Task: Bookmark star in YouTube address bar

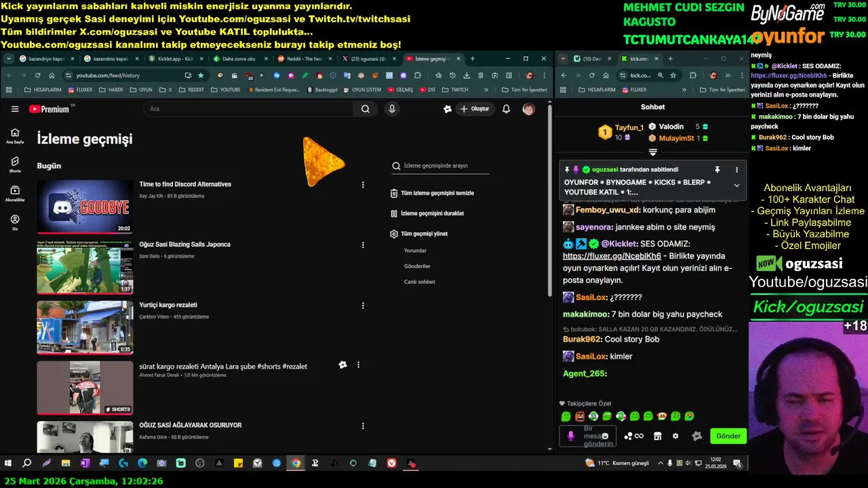Action: pyautogui.click(x=201, y=75)
